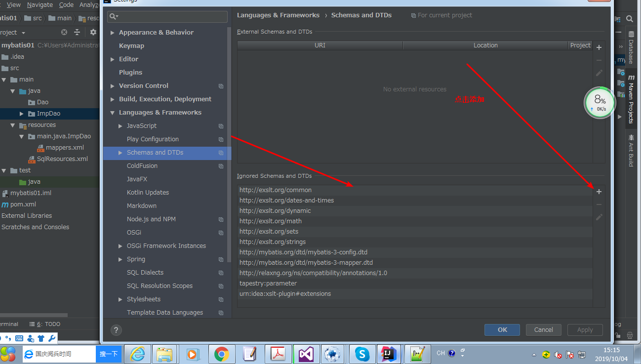641x364 pixels.
Task: Select mybatis-3-mapper.dtd ignored schema row
Action: point(415,262)
